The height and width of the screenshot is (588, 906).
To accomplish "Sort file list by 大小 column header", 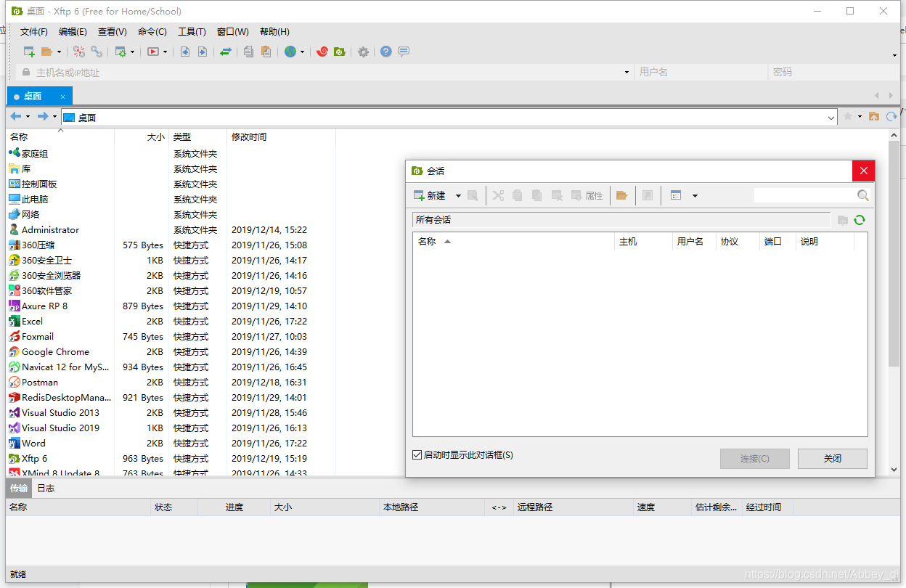I will click(x=142, y=136).
